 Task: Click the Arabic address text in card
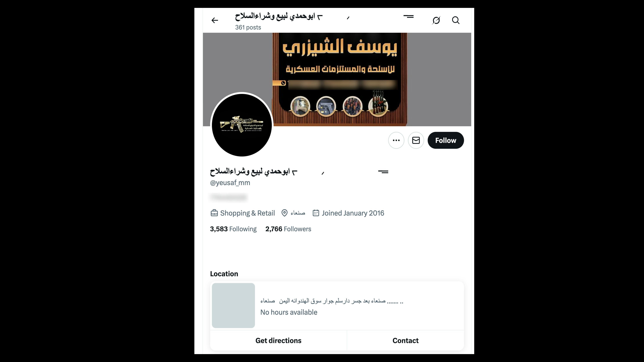[332, 301]
